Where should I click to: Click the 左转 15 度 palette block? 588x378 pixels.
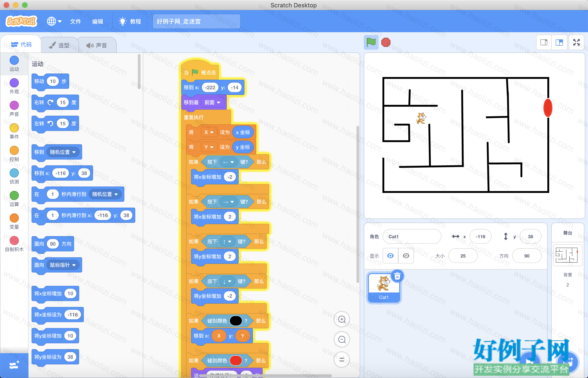coord(55,123)
